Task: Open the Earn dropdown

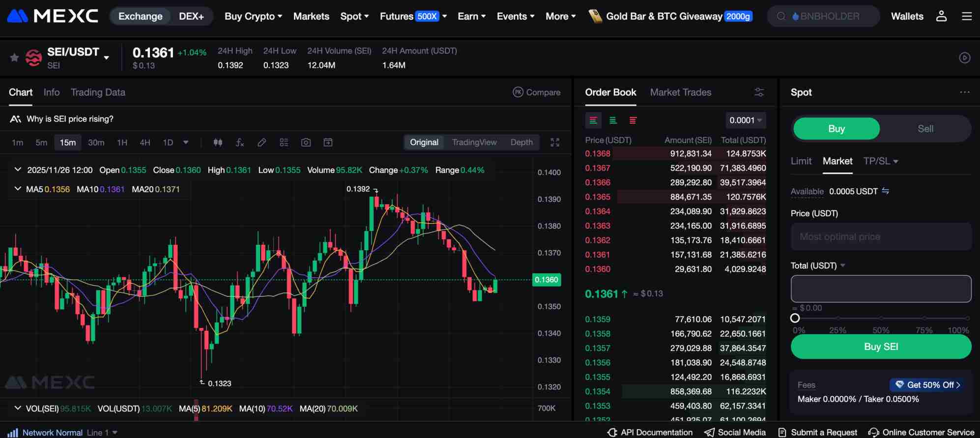Action: click(471, 16)
